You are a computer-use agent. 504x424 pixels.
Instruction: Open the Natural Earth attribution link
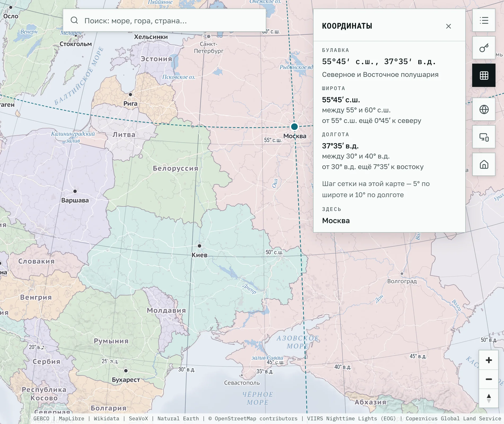[x=178, y=418]
